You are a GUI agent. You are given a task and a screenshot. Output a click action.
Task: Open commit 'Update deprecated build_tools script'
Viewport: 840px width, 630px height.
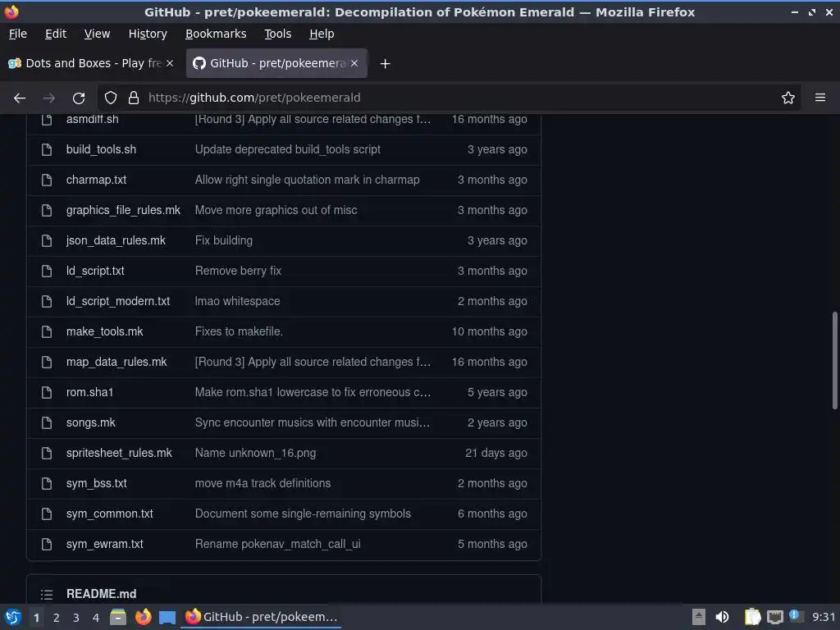point(288,149)
